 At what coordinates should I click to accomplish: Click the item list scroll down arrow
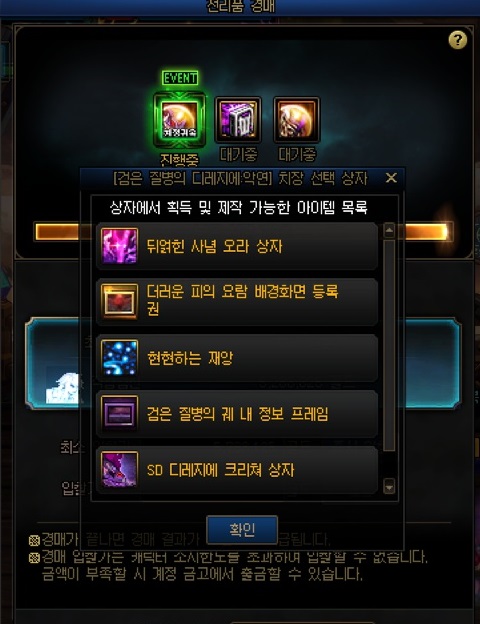(x=389, y=486)
